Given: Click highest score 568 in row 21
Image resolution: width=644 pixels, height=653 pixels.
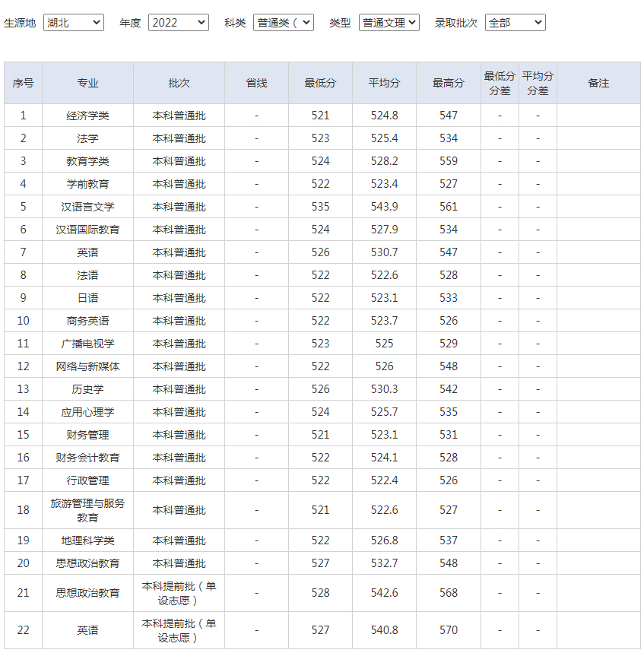Looking at the screenshot, I should 449,593.
